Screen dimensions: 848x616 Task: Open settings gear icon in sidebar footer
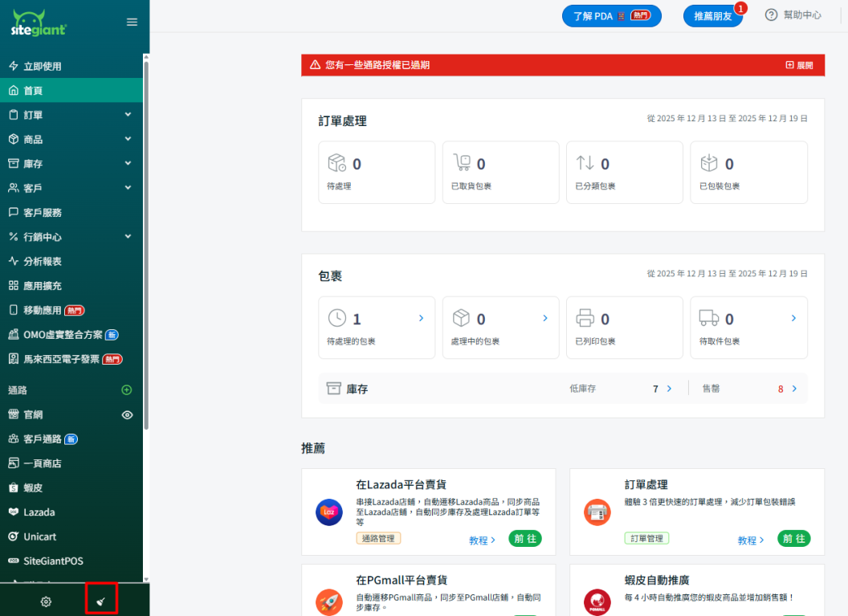tap(46, 602)
